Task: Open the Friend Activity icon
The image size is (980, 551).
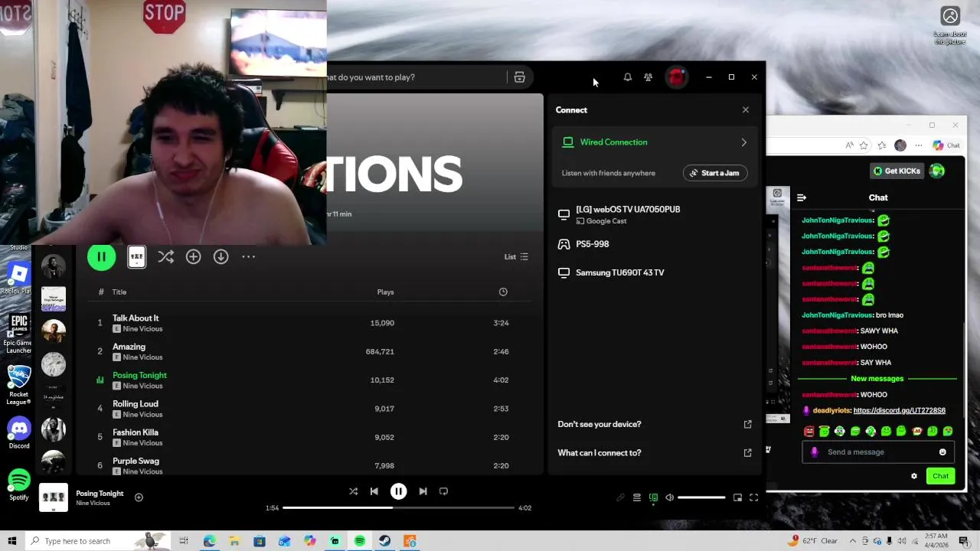Action: [x=648, y=77]
